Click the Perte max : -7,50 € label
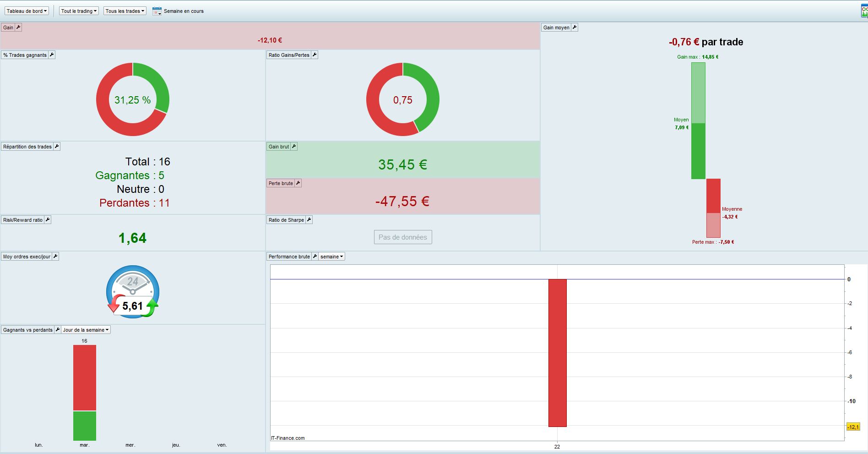 [x=713, y=242]
